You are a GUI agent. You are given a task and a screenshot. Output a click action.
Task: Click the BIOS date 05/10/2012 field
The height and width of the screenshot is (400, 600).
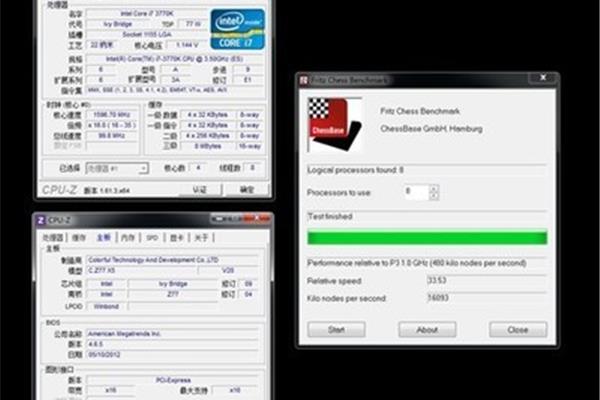[172, 354]
